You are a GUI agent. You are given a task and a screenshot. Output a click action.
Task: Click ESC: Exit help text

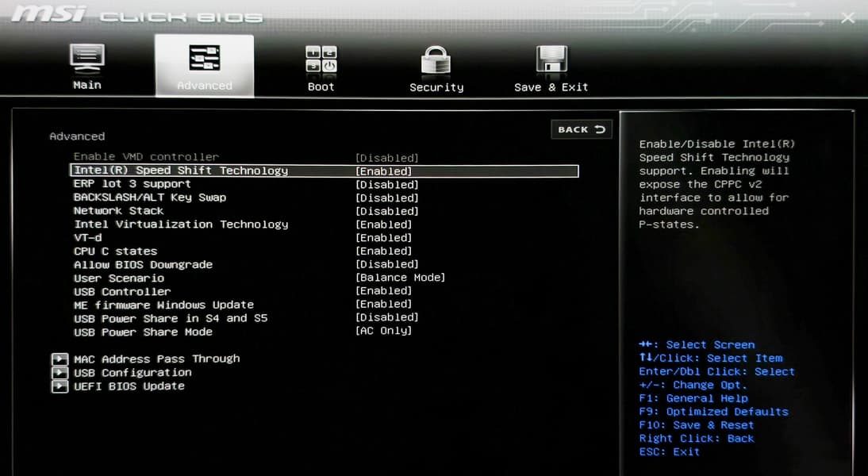(670, 451)
